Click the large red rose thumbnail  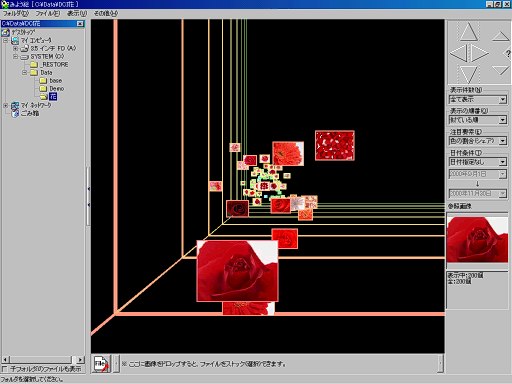pos(237,271)
